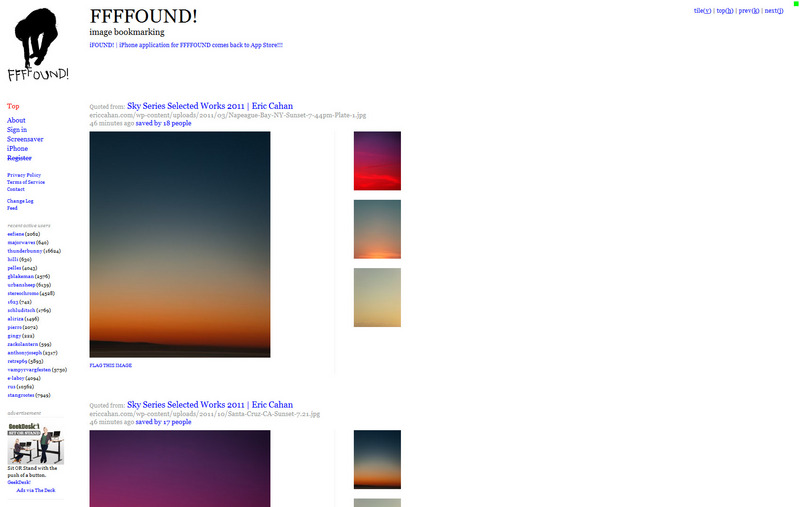
Task: Open the dark blue sunset thumbnail in second post
Action: click(377, 459)
